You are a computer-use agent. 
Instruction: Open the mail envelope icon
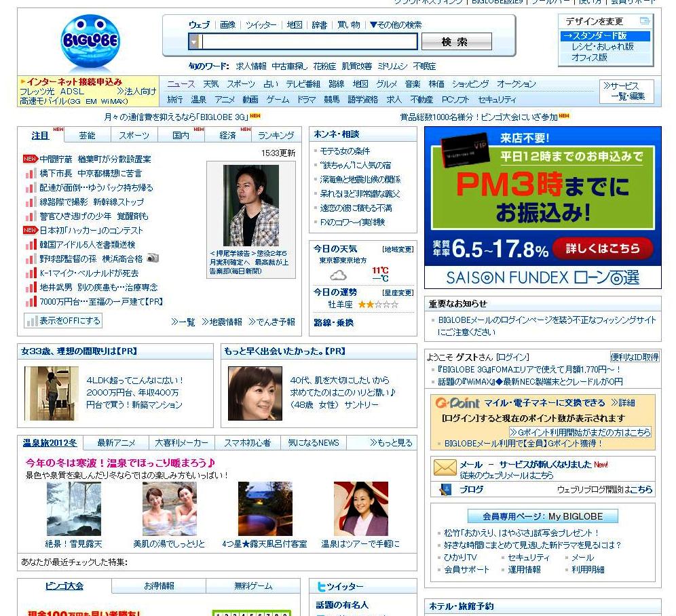tap(445, 467)
